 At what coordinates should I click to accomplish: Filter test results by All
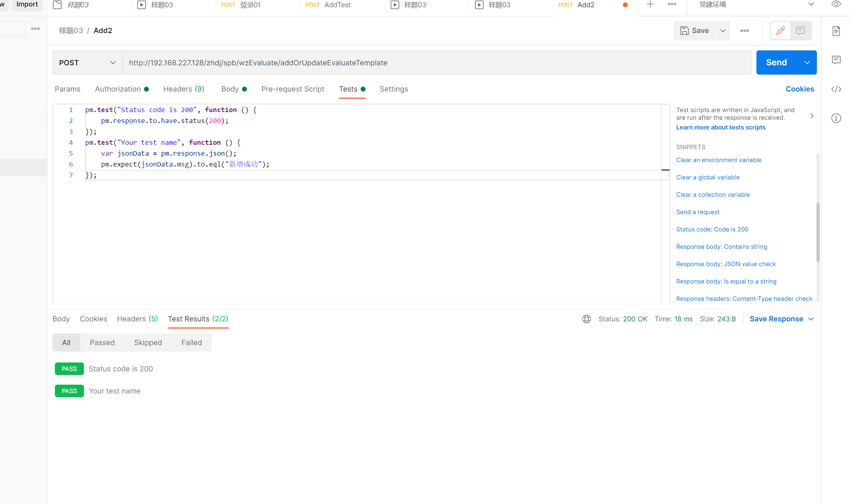(66, 343)
